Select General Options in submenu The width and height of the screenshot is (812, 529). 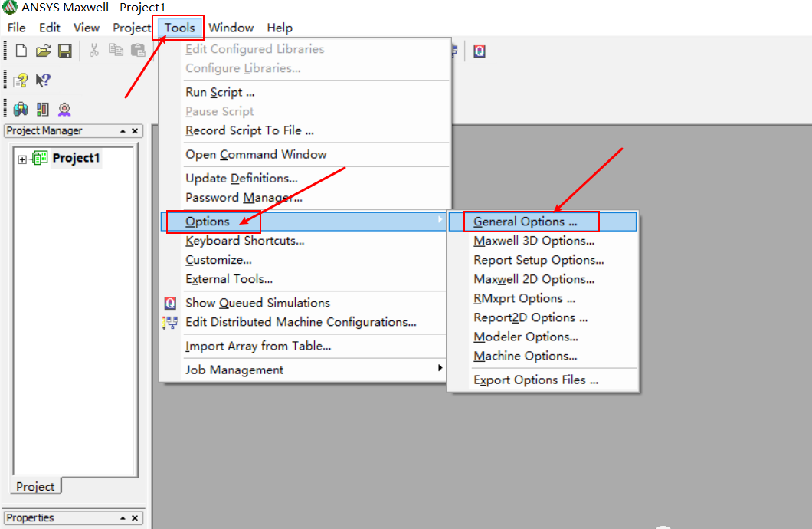[542, 222]
